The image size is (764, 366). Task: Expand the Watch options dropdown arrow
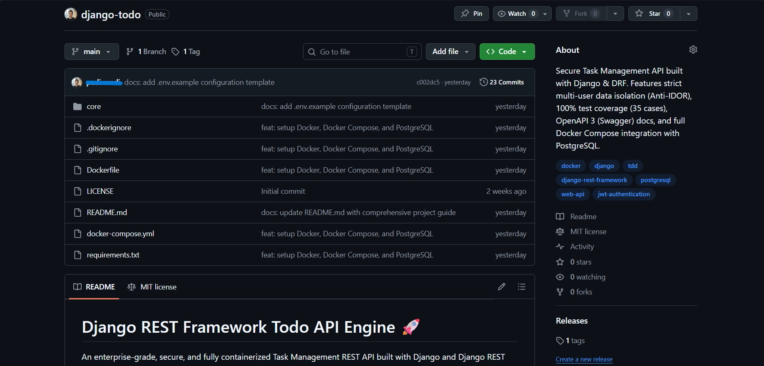coord(545,14)
